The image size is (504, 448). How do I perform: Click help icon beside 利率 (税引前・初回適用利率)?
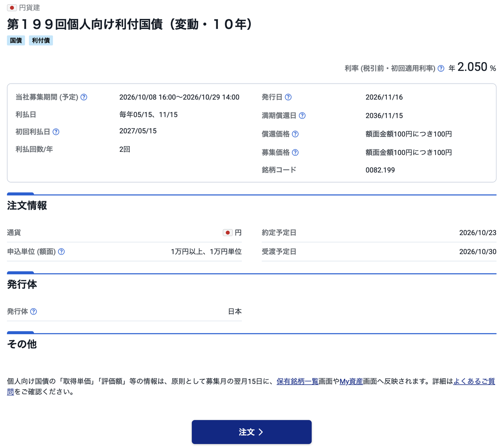441,68
